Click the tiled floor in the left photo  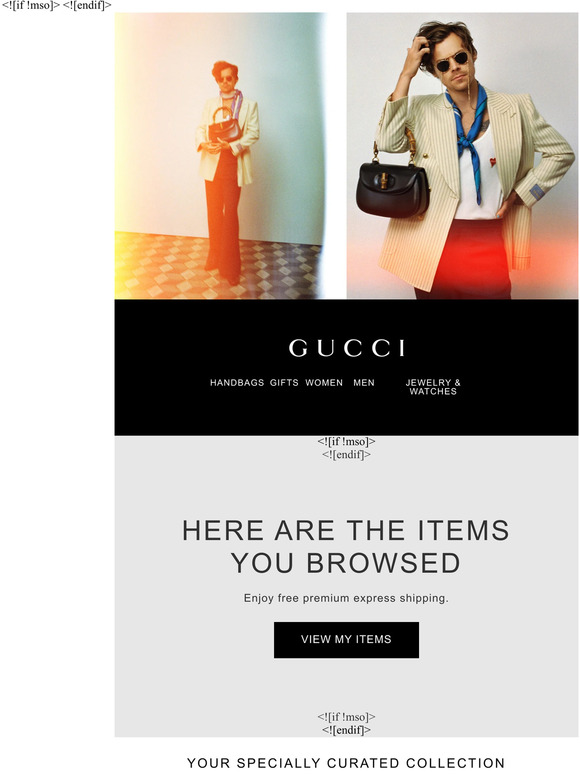pos(217,267)
